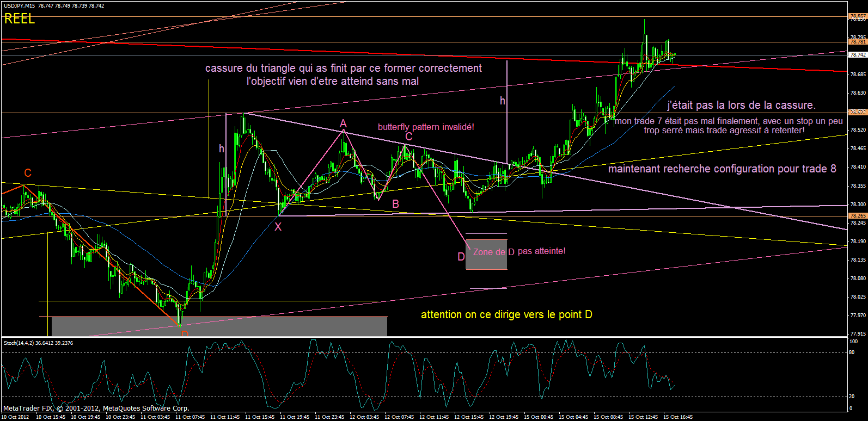Select the '12 Oct 15:45' time label
This screenshot has height=421, width=868.
[x=469, y=417]
